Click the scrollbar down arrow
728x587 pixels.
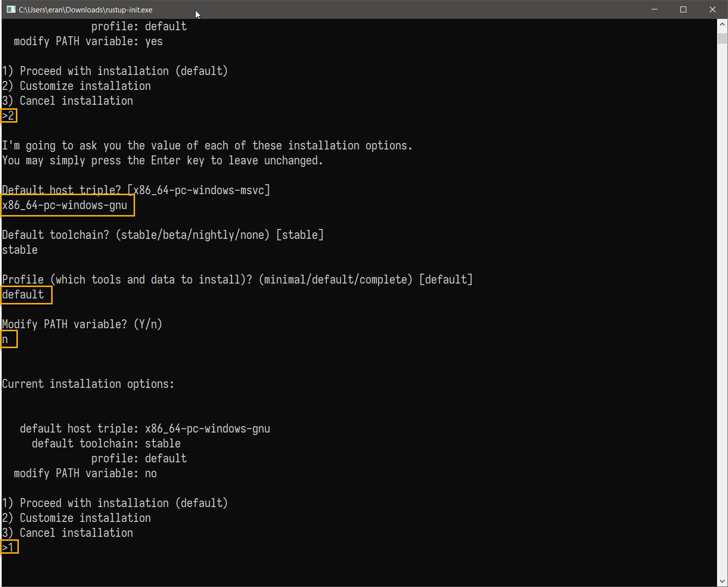click(722, 581)
